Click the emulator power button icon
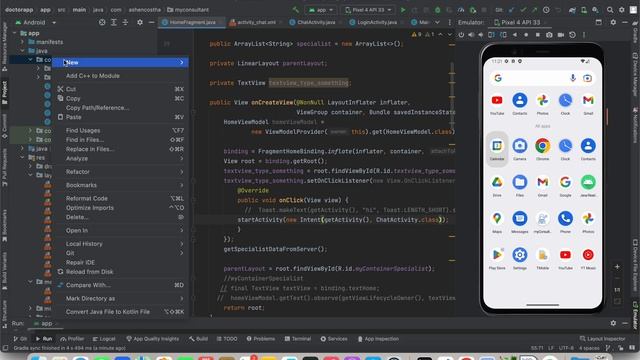 [x=461, y=35]
